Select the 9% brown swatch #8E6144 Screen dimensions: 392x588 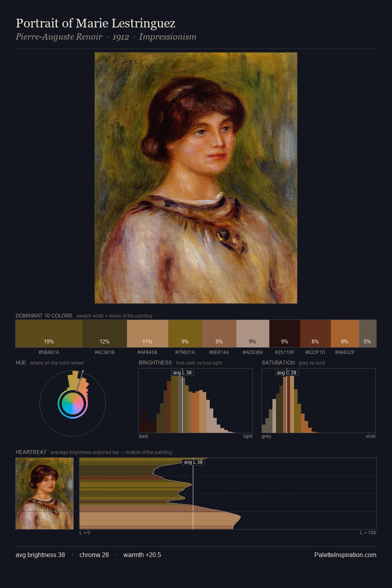coord(219,334)
